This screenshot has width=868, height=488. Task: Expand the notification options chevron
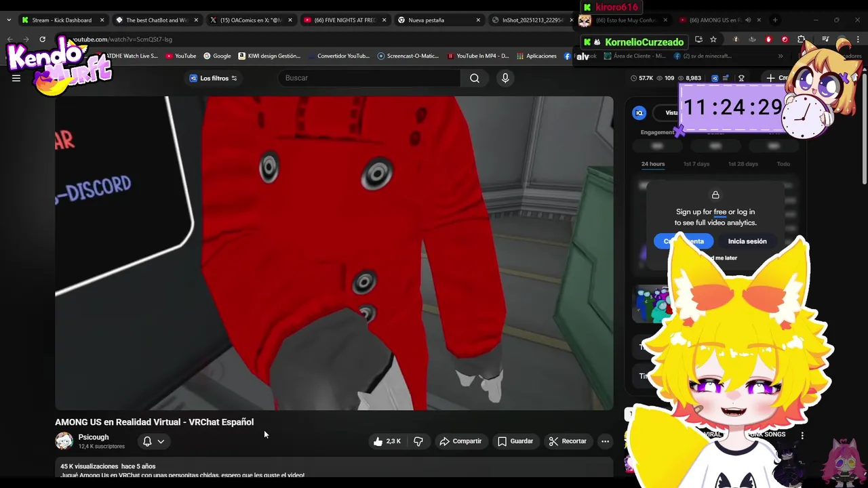pyautogui.click(x=161, y=441)
